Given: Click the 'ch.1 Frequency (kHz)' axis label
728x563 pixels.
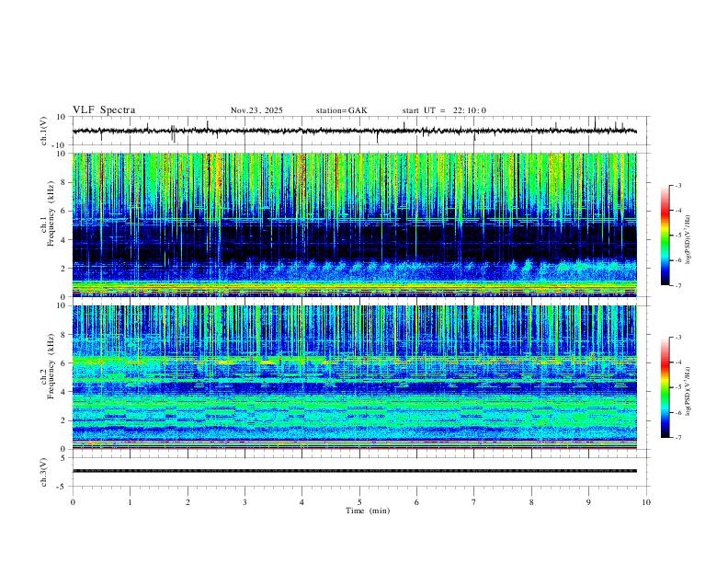Looking at the screenshot, I should (48, 213).
